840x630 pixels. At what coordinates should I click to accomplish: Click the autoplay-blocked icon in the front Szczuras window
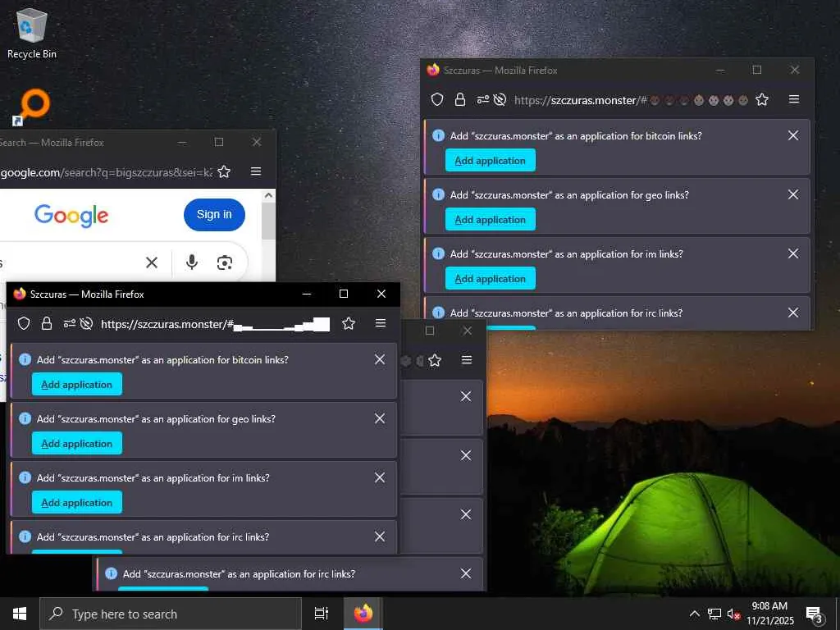(x=86, y=323)
